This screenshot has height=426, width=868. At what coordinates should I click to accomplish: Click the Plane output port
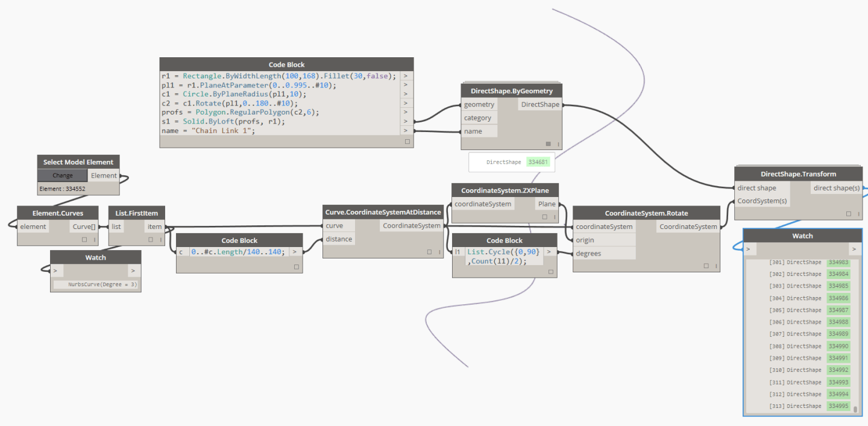(x=547, y=204)
